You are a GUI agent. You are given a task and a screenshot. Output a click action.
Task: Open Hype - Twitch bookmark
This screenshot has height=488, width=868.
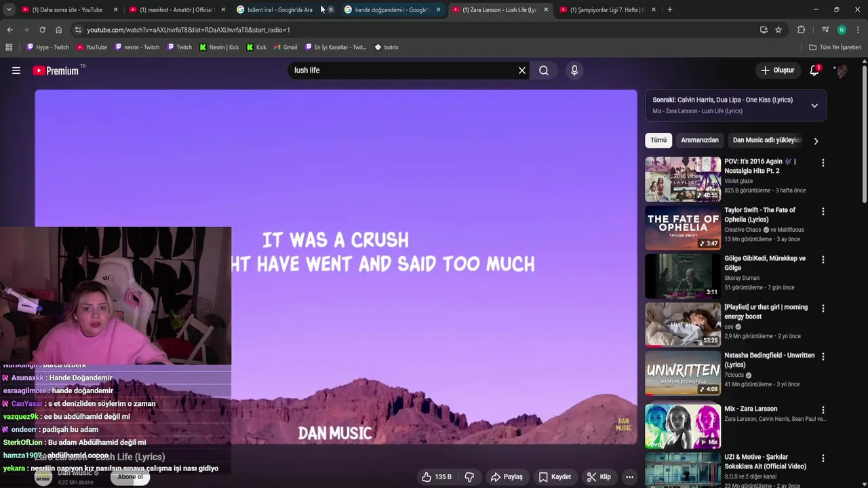47,47
